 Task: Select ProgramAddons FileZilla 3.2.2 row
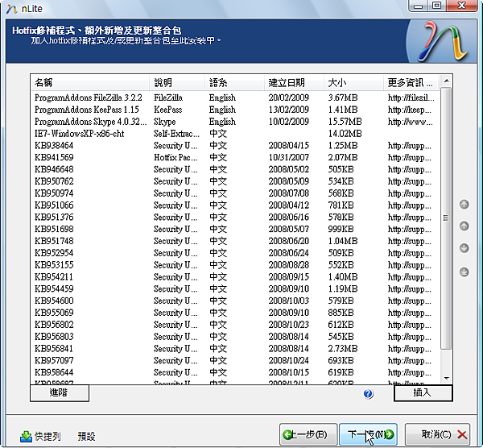pyautogui.click(x=235, y=97)
